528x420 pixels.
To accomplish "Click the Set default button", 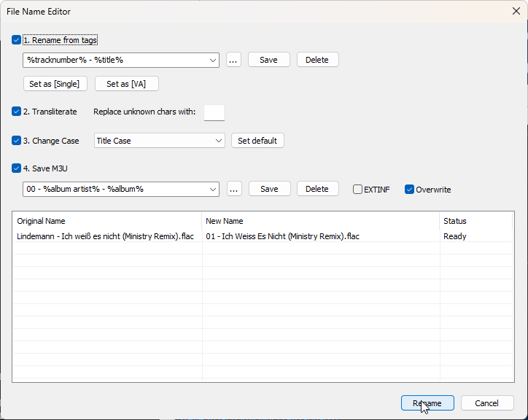I will tap(257, 141).
